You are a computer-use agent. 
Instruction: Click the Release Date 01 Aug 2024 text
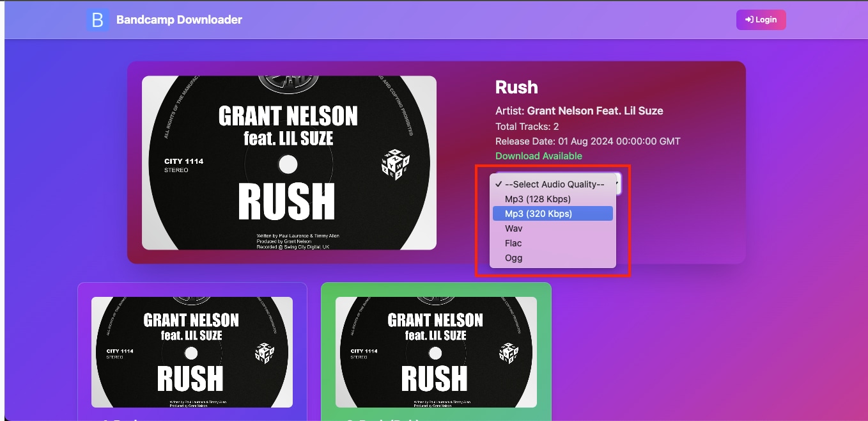588,141
